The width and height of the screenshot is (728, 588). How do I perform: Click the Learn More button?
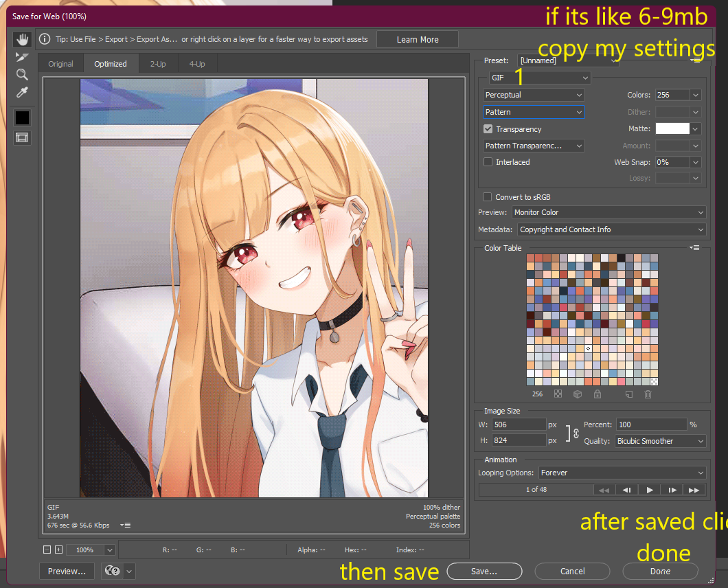point(418,39)
